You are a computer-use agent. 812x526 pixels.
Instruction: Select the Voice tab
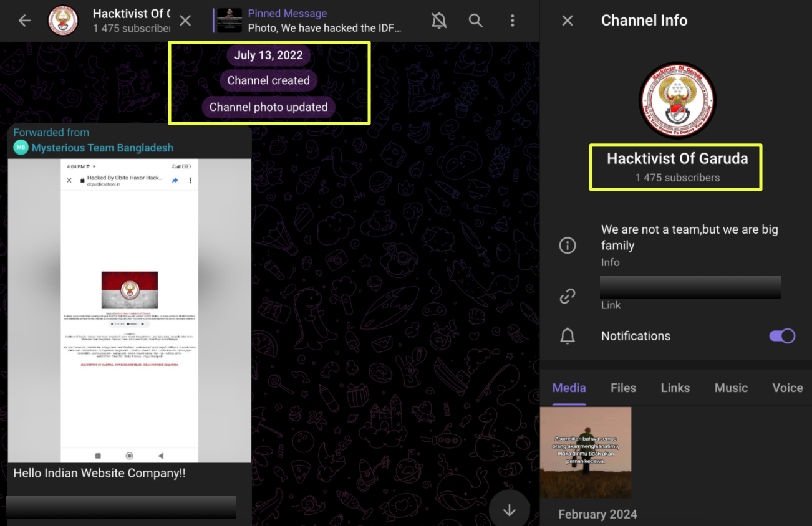tap(787, 388)
